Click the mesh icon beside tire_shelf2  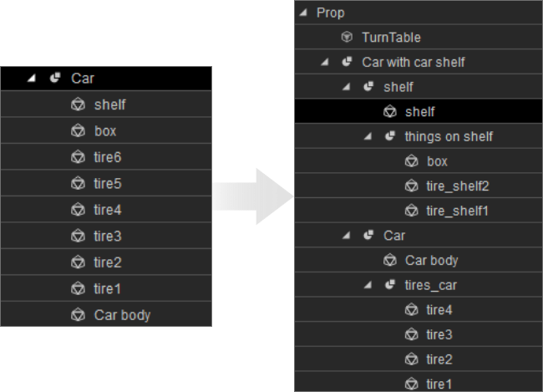(411, 186)
